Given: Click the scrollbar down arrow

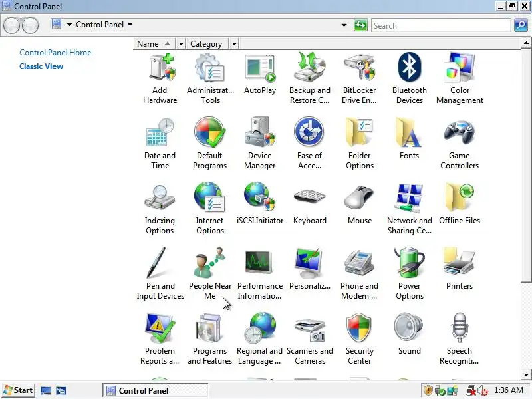Looking at the screenshot, I should pyautogui.click(x=526, y=375).
